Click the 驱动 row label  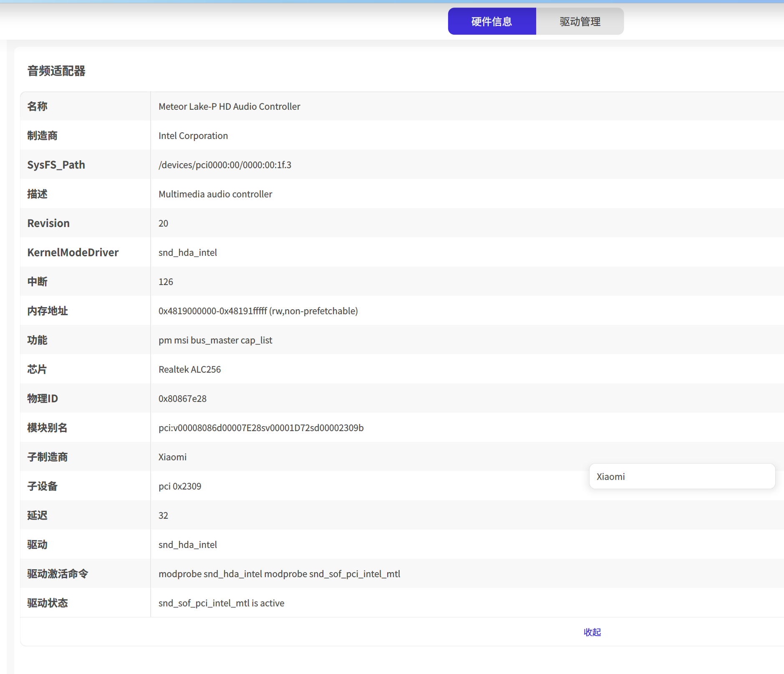[x=38, y=545]
